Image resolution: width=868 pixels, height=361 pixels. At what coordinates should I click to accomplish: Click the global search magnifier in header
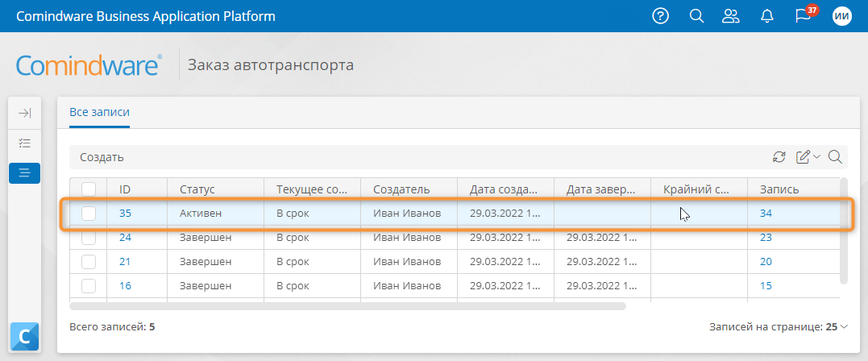click(x=696, y=16)
